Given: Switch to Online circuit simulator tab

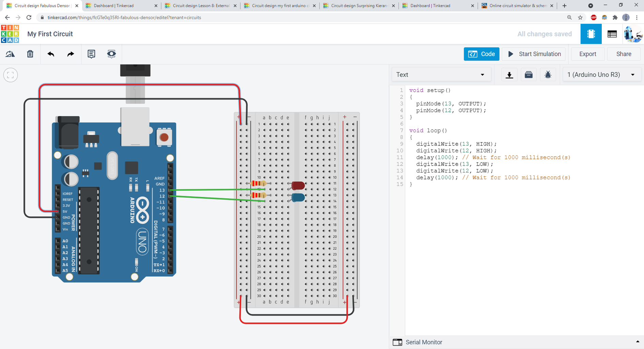Looking at the screenshot, I should 517,6.
